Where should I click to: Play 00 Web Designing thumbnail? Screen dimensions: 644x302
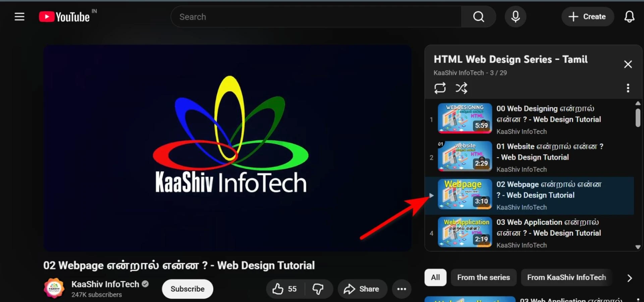coord(465,118)
